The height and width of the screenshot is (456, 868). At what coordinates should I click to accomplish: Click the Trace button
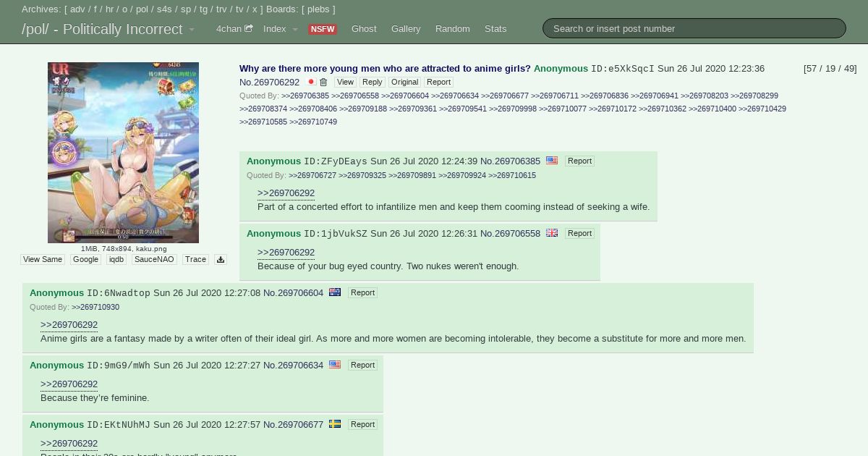click(x=195, y=259)
